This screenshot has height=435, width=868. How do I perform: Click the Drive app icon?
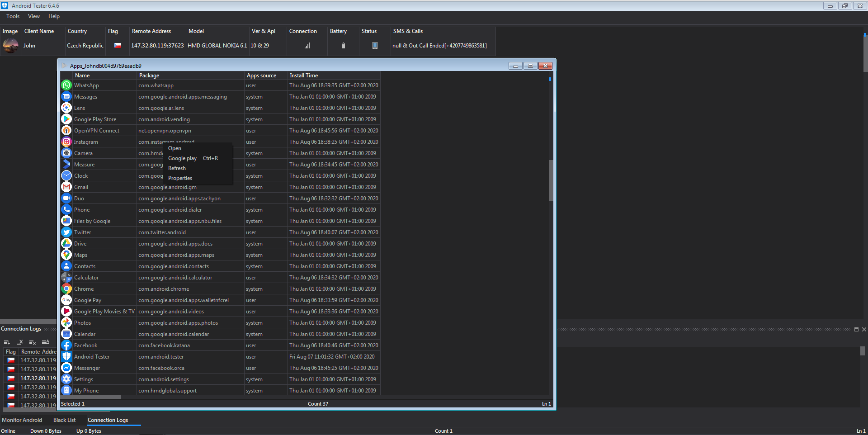point(66,243)
